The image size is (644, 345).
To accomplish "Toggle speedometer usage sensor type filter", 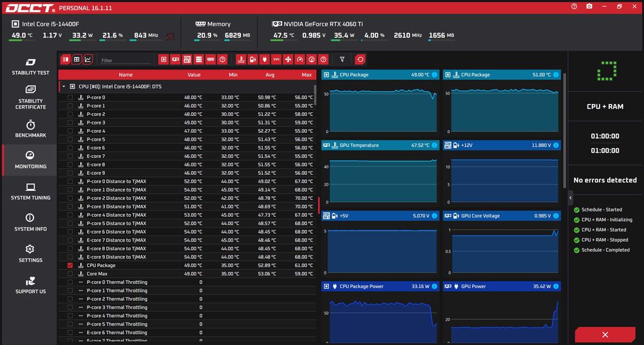I will coord(300,59).
